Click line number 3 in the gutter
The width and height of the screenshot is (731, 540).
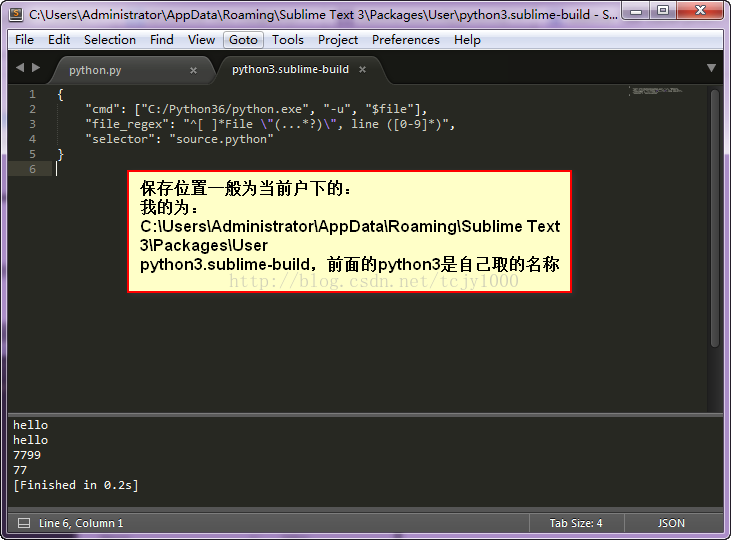click(x=32, y=124)
